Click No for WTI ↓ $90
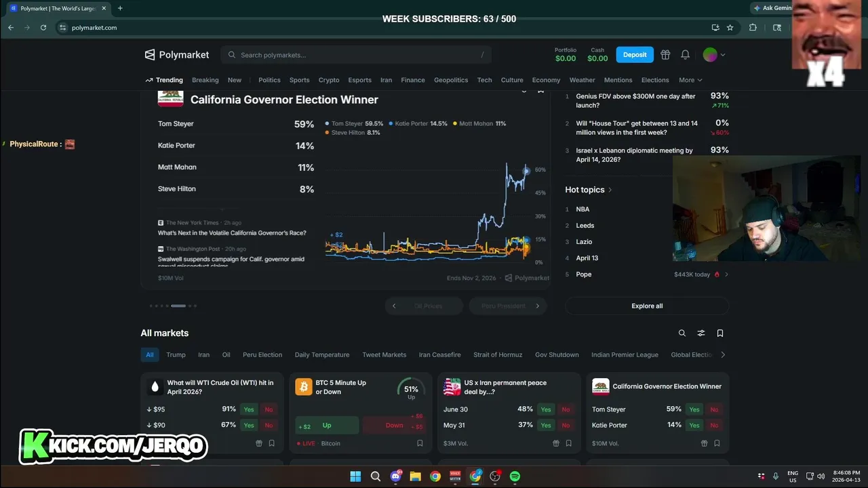Screen dimensions: 868x488 point(269,425)
